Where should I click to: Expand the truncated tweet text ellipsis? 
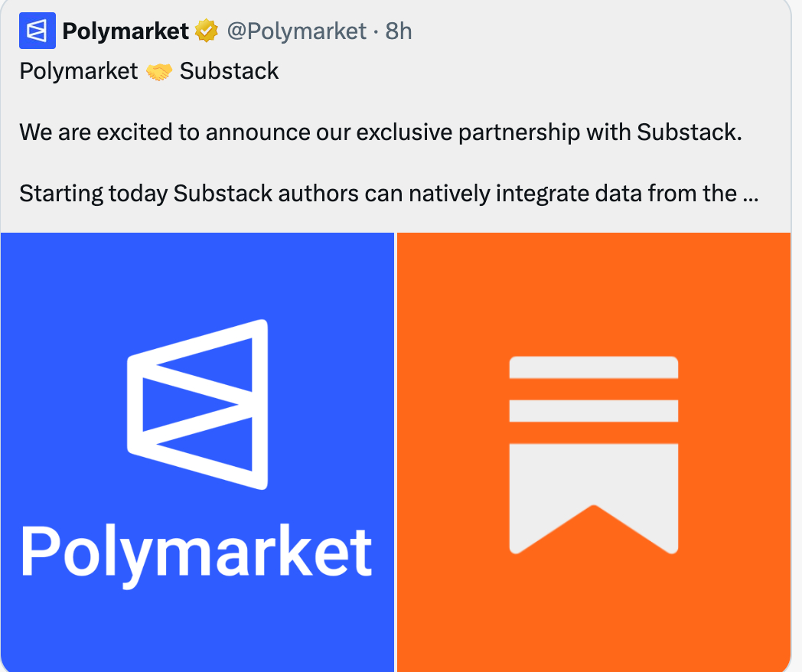[750, 194]
